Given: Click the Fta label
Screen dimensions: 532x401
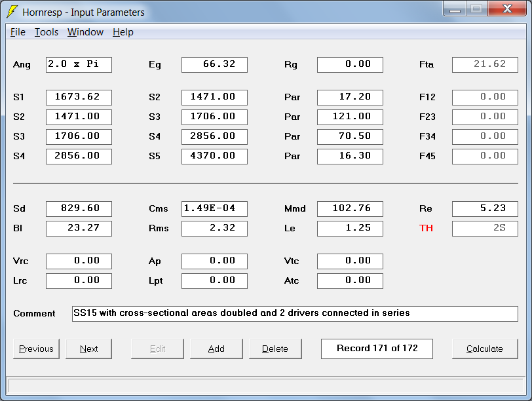Looking at the screenshot, I should click(x=427, y=64).
